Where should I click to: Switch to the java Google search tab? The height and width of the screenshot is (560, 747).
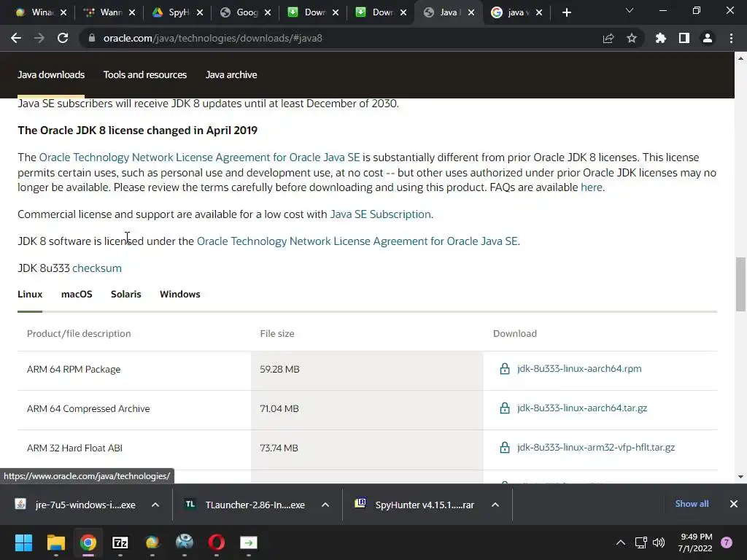click(516, 12)
